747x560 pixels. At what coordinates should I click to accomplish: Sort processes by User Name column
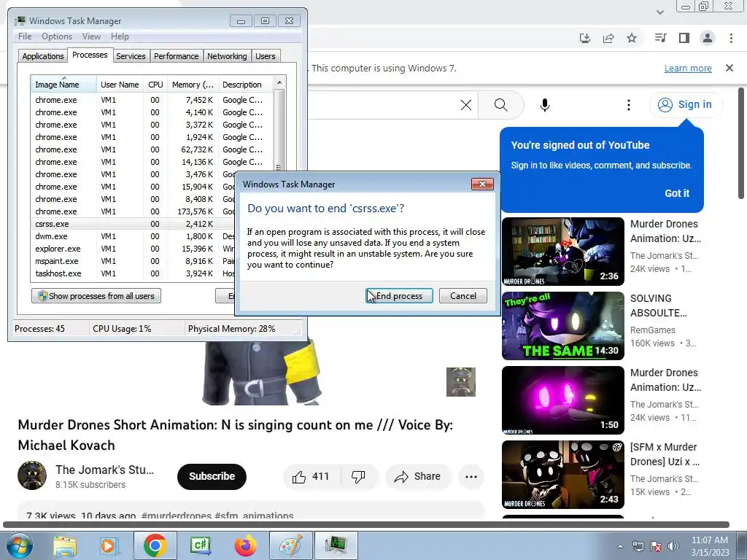pos(120,85)
